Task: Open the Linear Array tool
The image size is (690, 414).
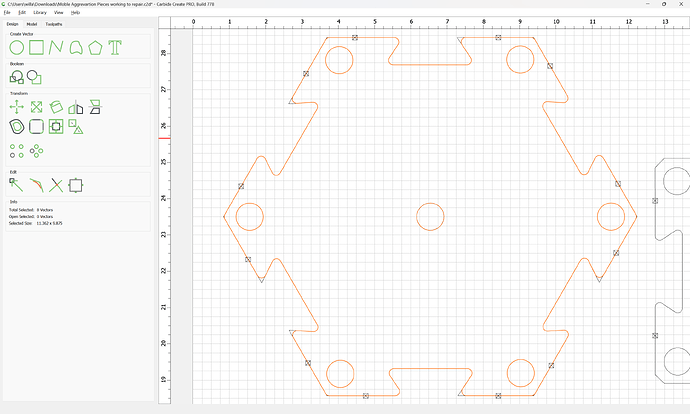Action: pyautogui.click(x=17, y=151)
